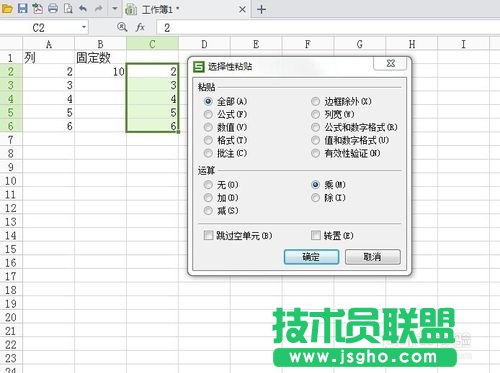The width and height of the screenshot is (500, 373).
Task: Select column B header
Action: 100,44
